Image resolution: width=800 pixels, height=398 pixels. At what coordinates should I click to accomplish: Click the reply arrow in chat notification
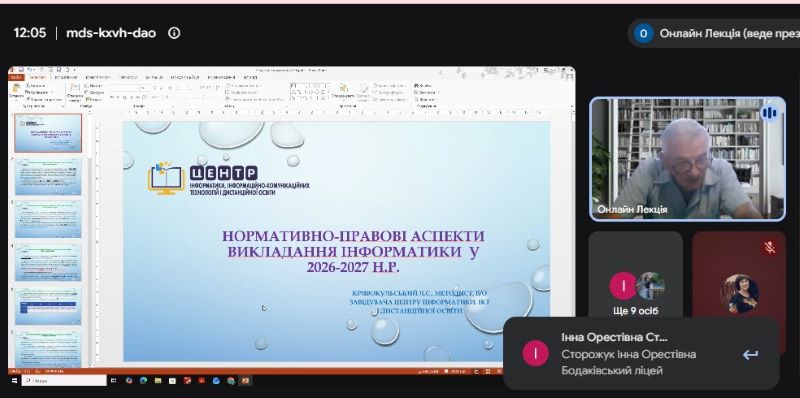click(750, 354)
